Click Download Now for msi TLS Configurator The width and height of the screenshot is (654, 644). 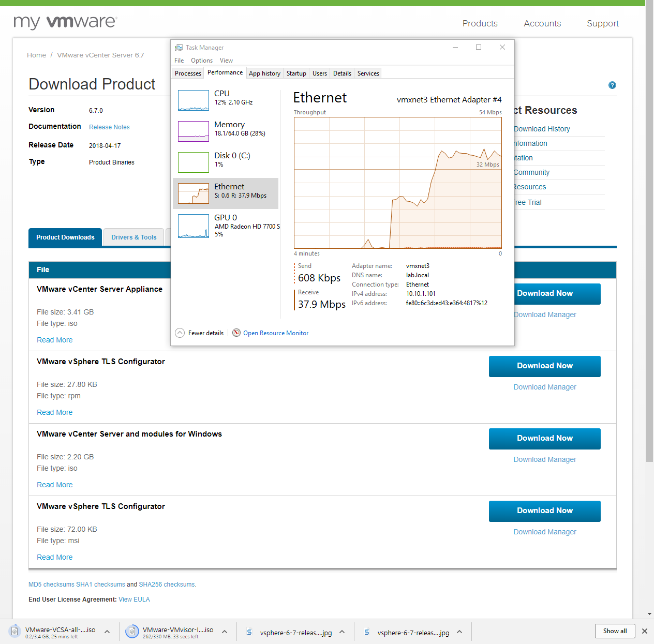(x=545, y=511)
